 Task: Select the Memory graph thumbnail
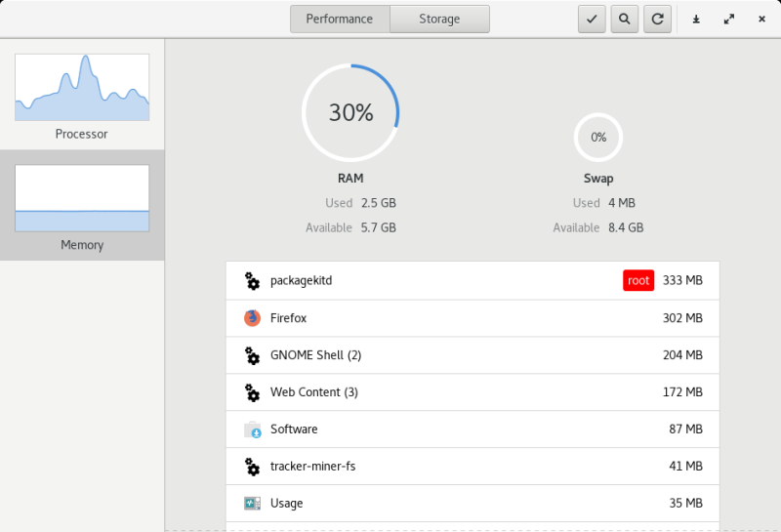click(x=82, y=198)
